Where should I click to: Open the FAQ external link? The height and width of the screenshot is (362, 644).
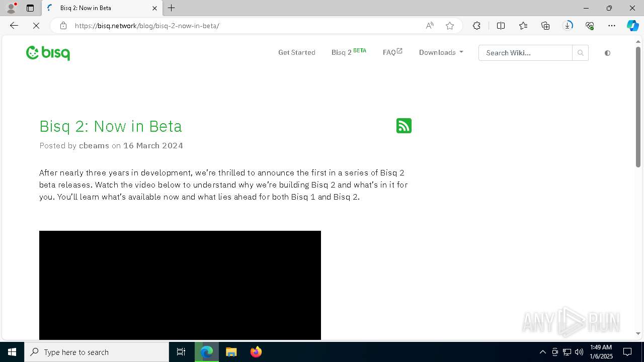pos(392,52)
